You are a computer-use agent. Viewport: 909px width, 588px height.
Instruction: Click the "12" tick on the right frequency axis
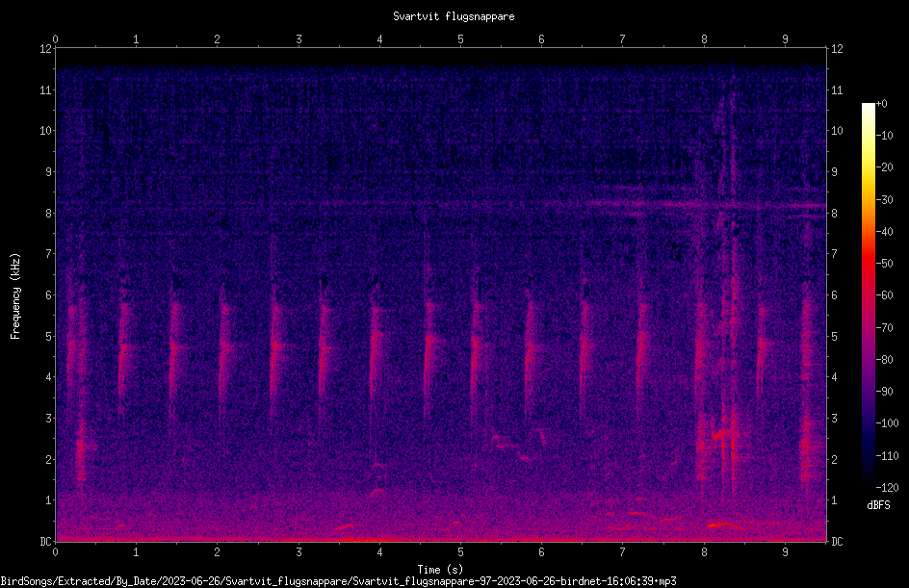837,49
